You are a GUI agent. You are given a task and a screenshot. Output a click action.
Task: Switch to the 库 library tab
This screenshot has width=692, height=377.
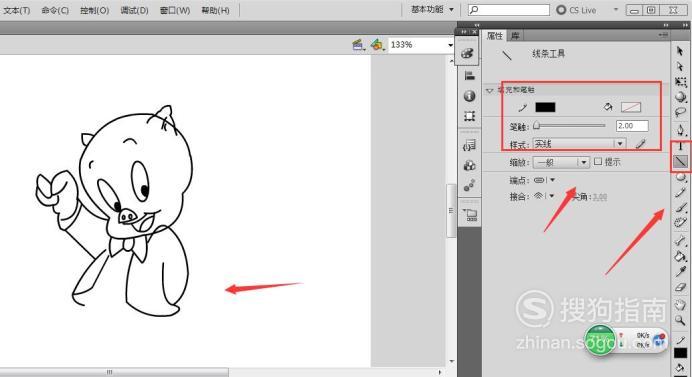(515, 36)
